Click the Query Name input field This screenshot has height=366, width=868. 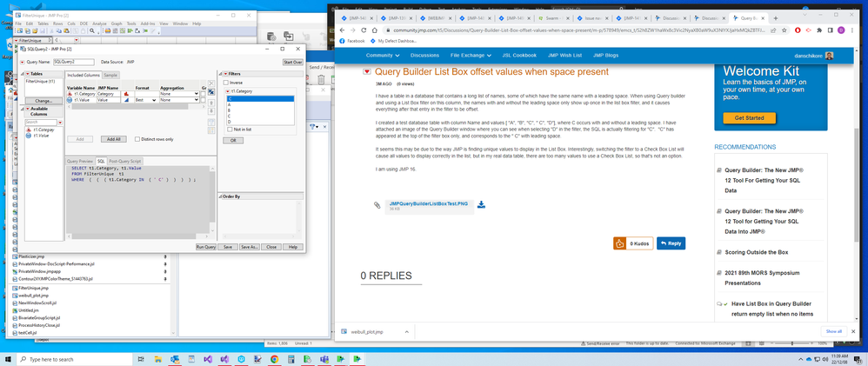pyautogui.click(x=74, y=62)
